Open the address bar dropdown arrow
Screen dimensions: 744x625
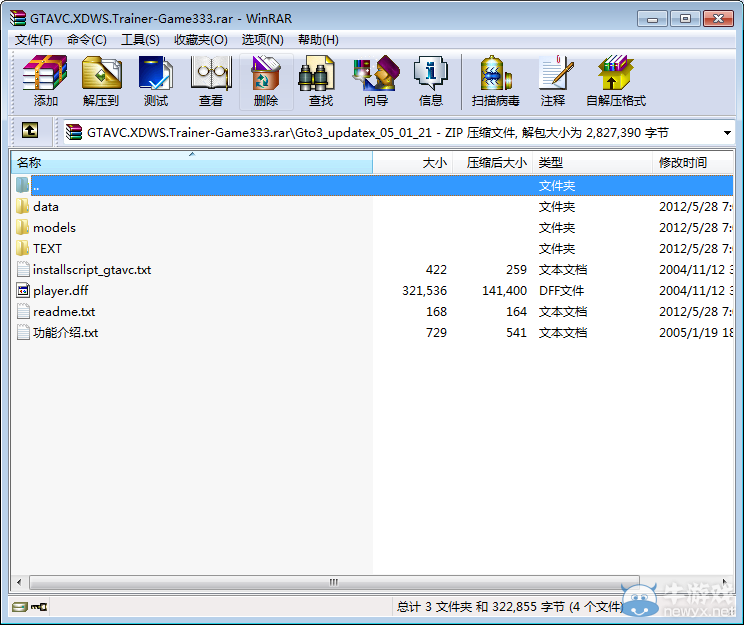point(727,133)
